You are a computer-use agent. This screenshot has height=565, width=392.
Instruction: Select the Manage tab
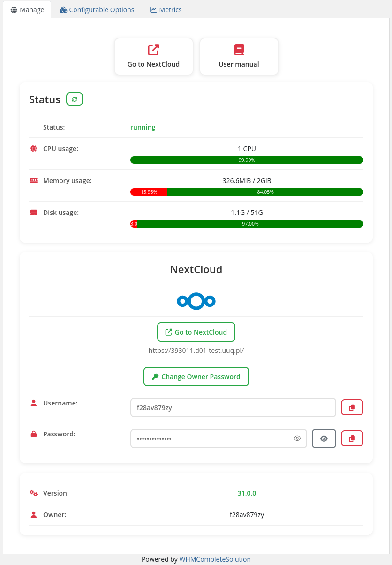[27, 10]
